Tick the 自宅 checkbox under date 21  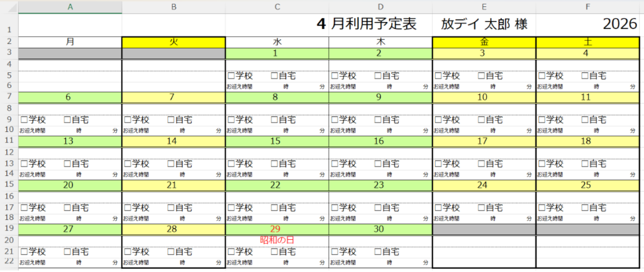coord(171,208)
